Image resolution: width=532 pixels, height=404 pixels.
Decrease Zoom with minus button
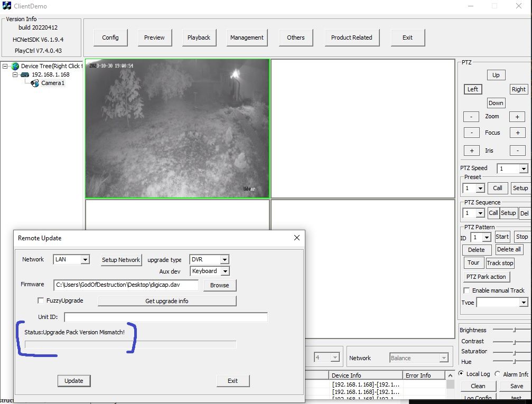(471, 117)
